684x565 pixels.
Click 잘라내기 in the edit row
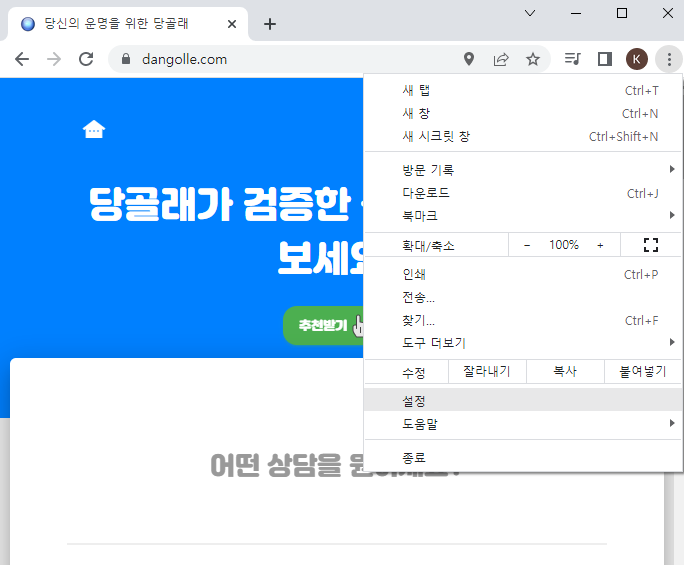tap(487, 371)
